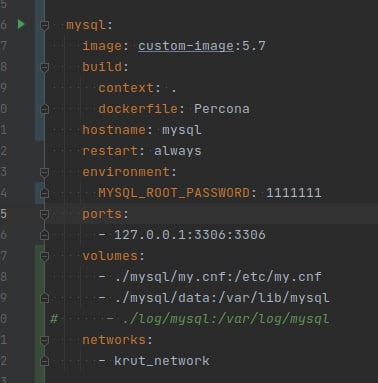Click the environment key
Image resolution: width=378 pixels, height=383 pixels.
coord(126,172)
